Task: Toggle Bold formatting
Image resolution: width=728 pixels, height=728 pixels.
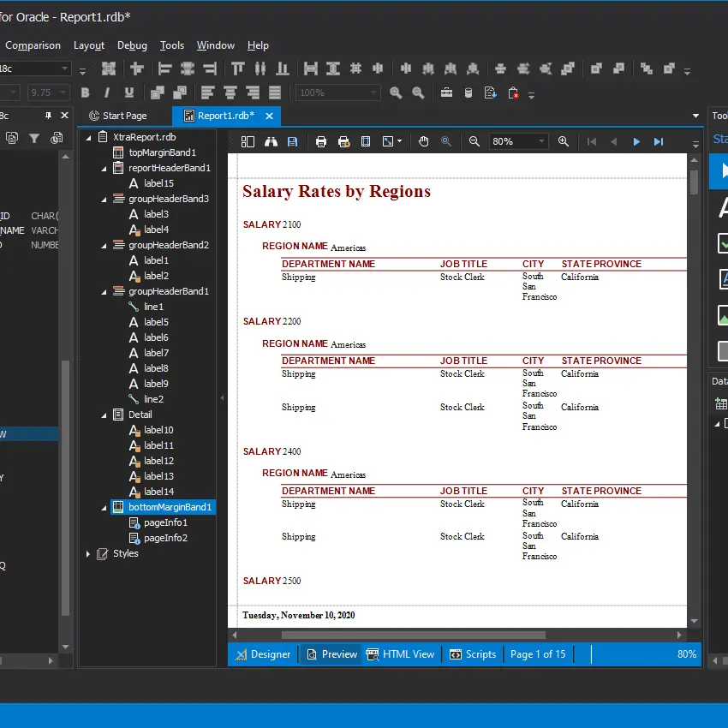Action: (x=85, y=92)
